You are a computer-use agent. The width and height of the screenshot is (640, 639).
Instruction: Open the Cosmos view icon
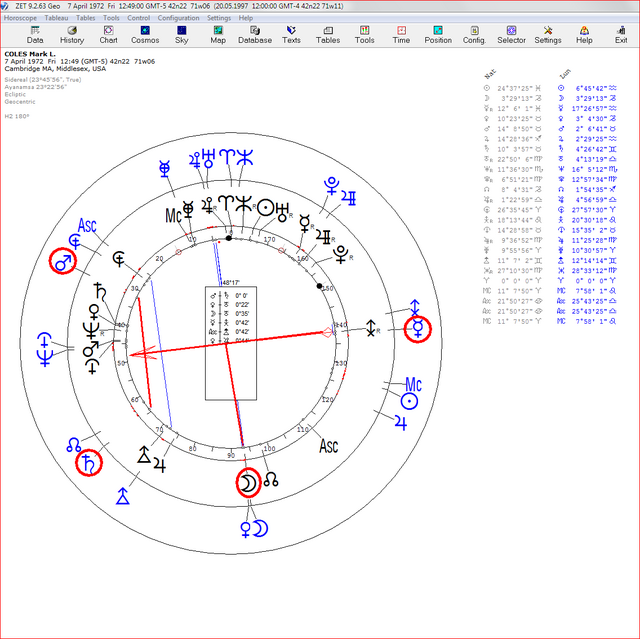[x=145, y=35]
